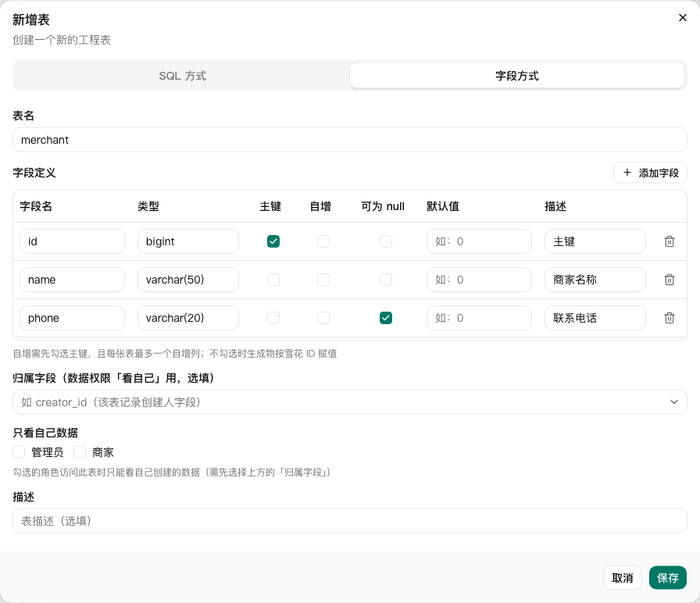Close the 新增表 dialog

coord(683,17)
